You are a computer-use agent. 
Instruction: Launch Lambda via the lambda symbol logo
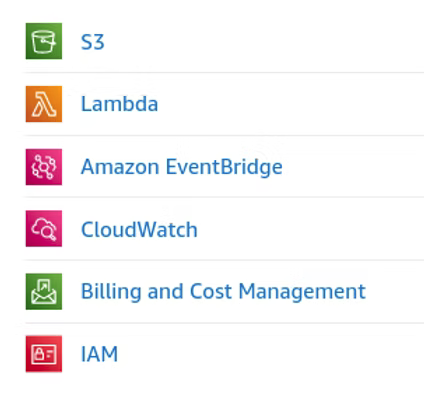pos(44,104)
